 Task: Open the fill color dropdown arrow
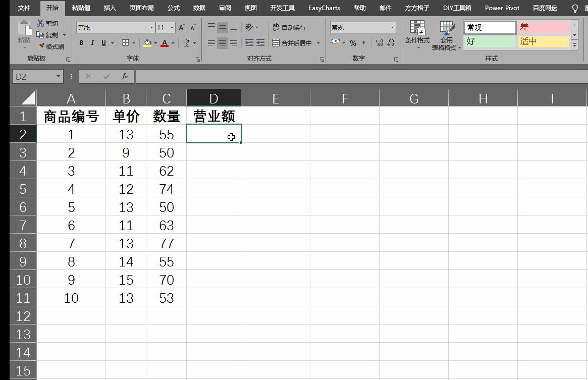pyautogui.click(x=155, y=43)
